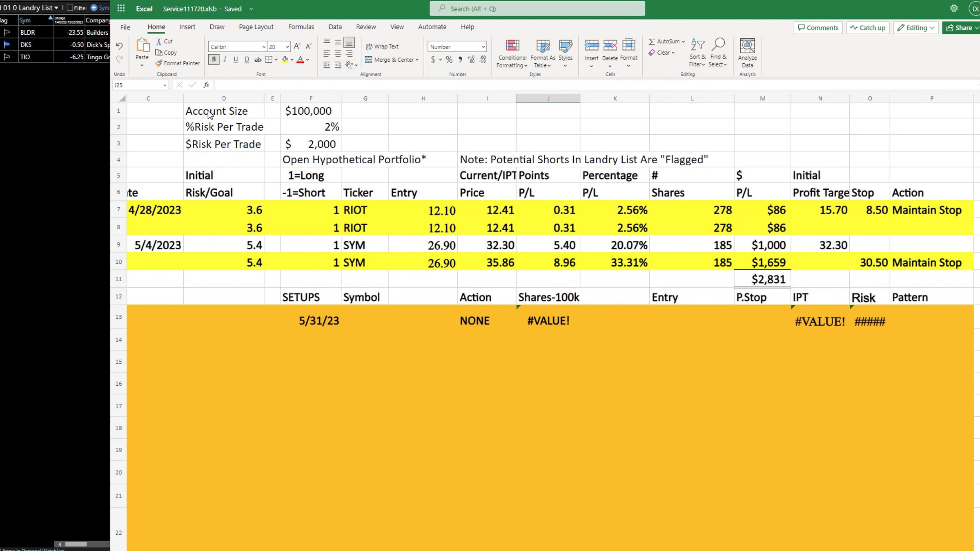Screen dimensions: 980x551
Task: Increase font size with the larger A icon
Action: (x=297, y=47)
